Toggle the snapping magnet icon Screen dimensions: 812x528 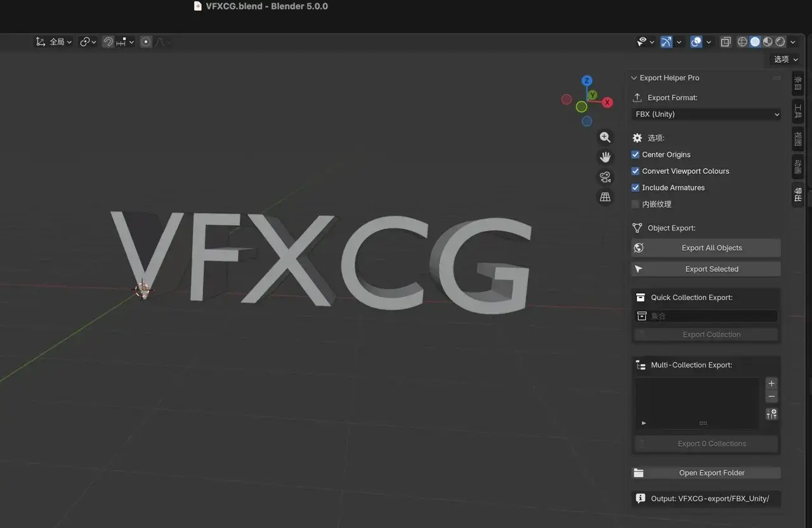tap(108, 42)
